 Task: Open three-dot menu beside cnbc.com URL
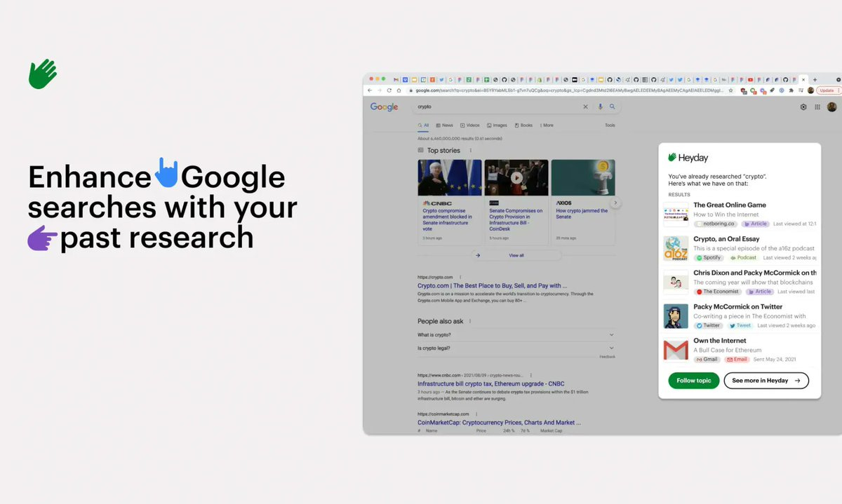[531, 375]
